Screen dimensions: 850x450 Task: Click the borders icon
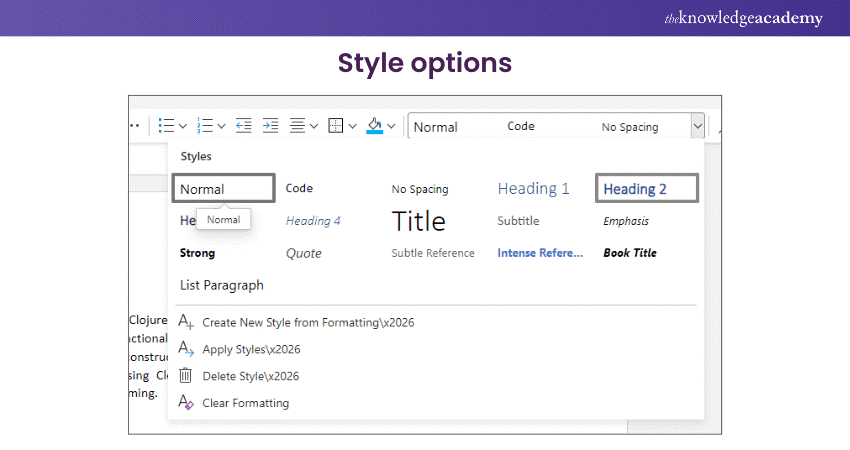click(336, 126)
